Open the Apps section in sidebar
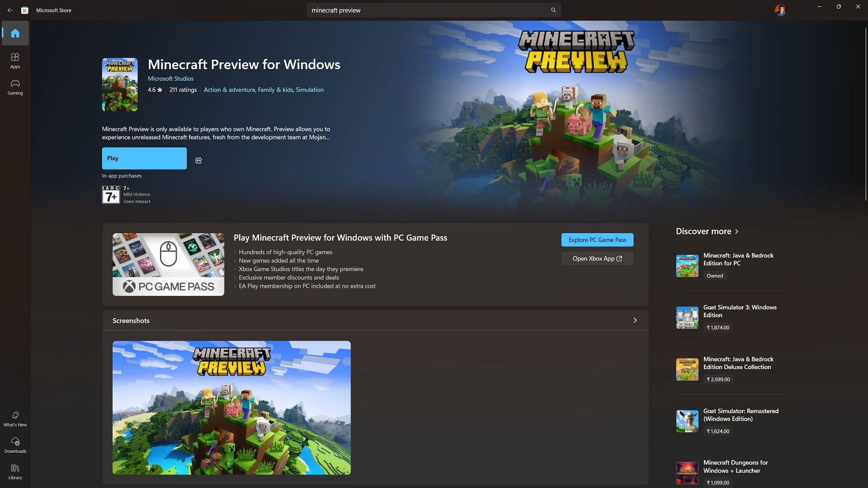 tap(15, 60)
